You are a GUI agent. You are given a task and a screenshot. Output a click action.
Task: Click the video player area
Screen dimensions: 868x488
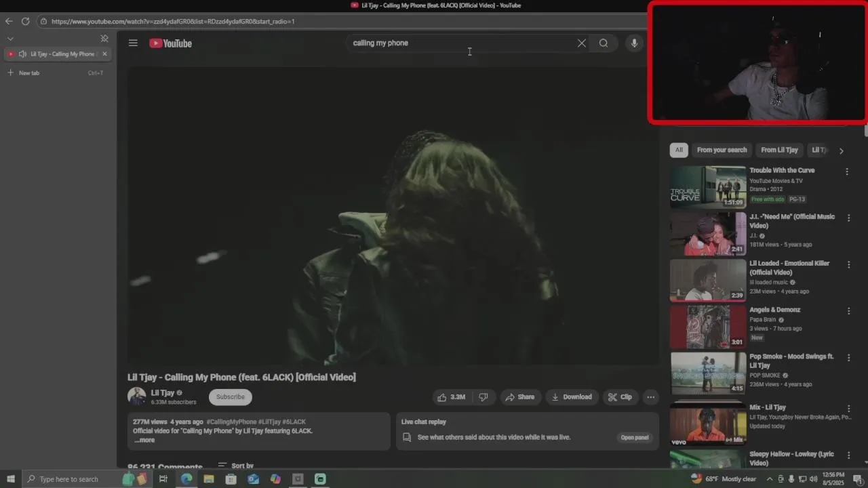point(393,216)
